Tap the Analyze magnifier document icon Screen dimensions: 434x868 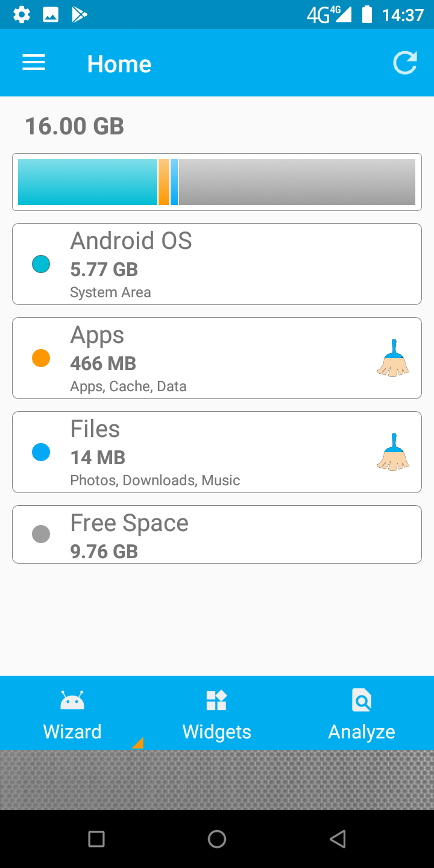pos(361,700)
